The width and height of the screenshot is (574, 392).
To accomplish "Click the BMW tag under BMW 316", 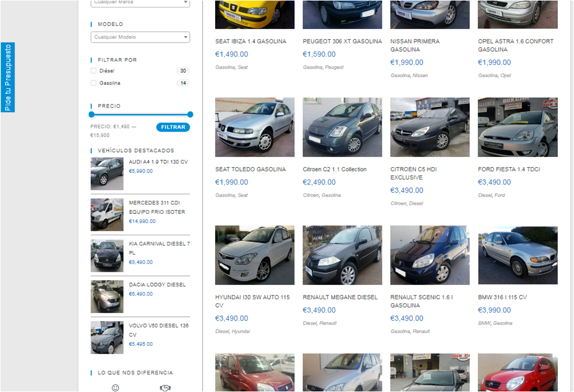I will 485,323.
